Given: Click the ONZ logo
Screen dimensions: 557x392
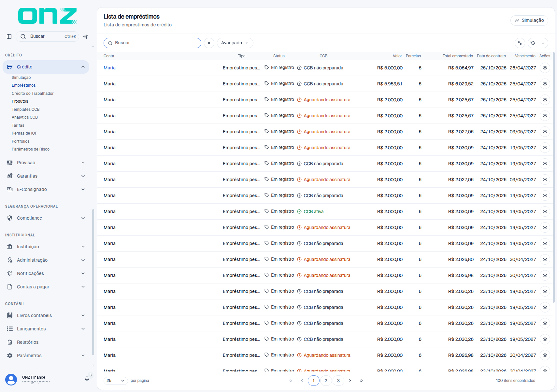Looking at the screenshot, I should (47, 16).
